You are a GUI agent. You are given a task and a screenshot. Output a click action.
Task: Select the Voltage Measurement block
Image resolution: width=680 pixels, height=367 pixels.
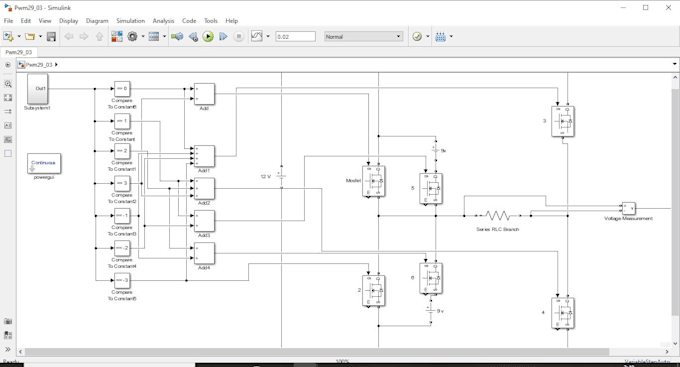click(629, 209)
